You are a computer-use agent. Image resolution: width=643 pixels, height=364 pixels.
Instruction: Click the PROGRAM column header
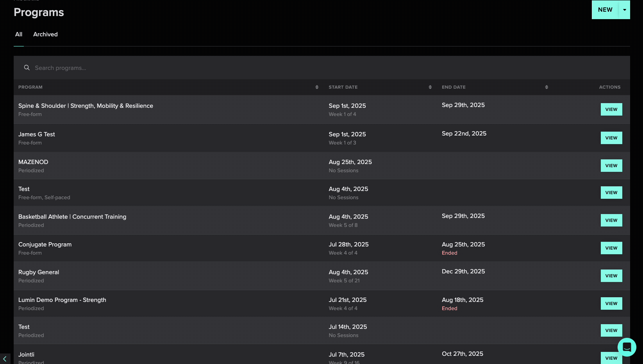click(30, 87)
